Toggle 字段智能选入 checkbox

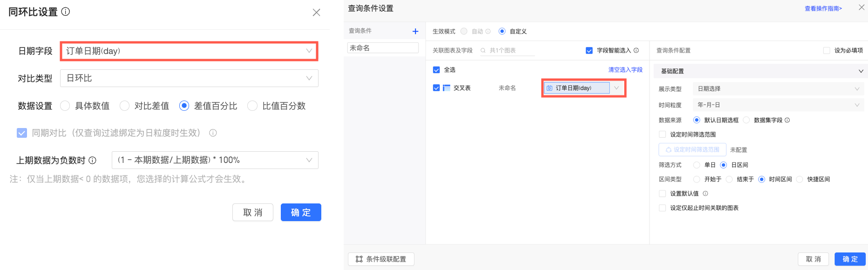(589, 50)
